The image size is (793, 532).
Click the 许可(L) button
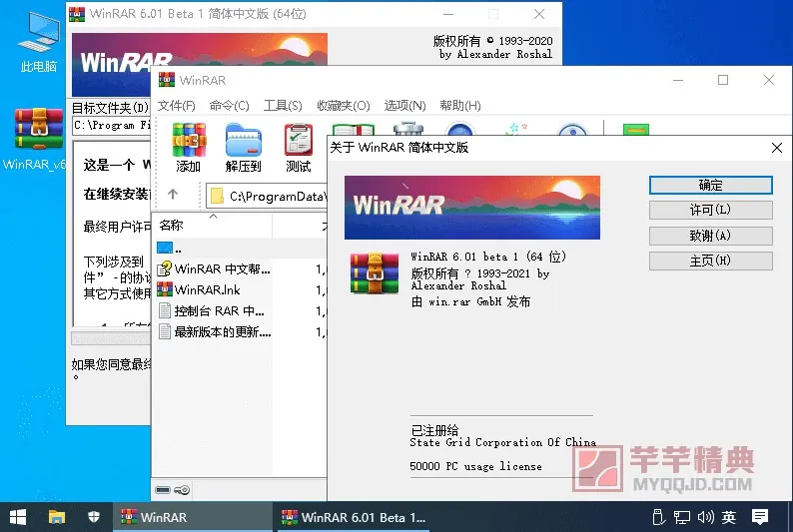[710, 210]
